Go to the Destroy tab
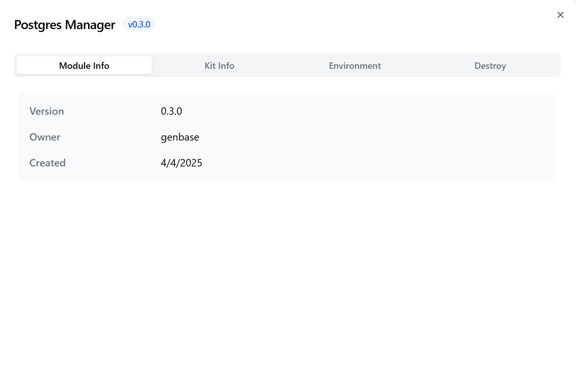 [490, 66]
